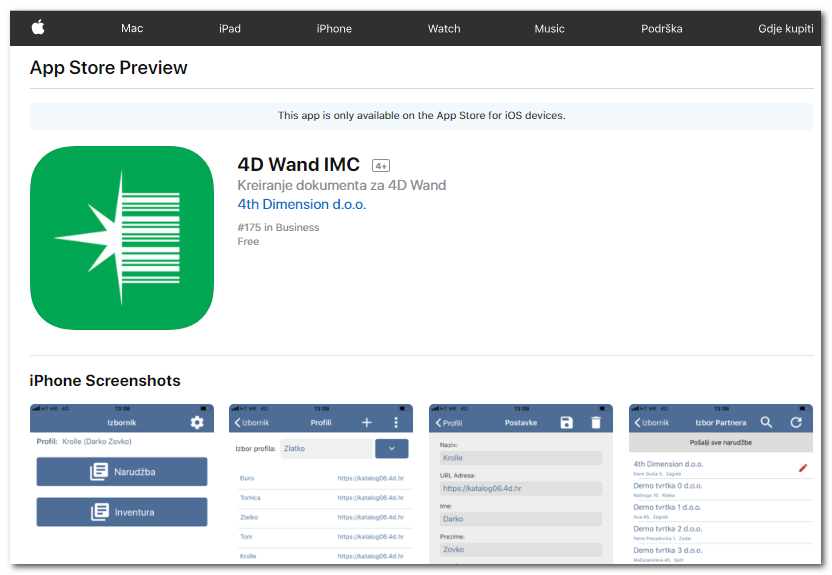Click the refresh icon in Izbor Partnera
832x575 pixels.
(796, 422)
